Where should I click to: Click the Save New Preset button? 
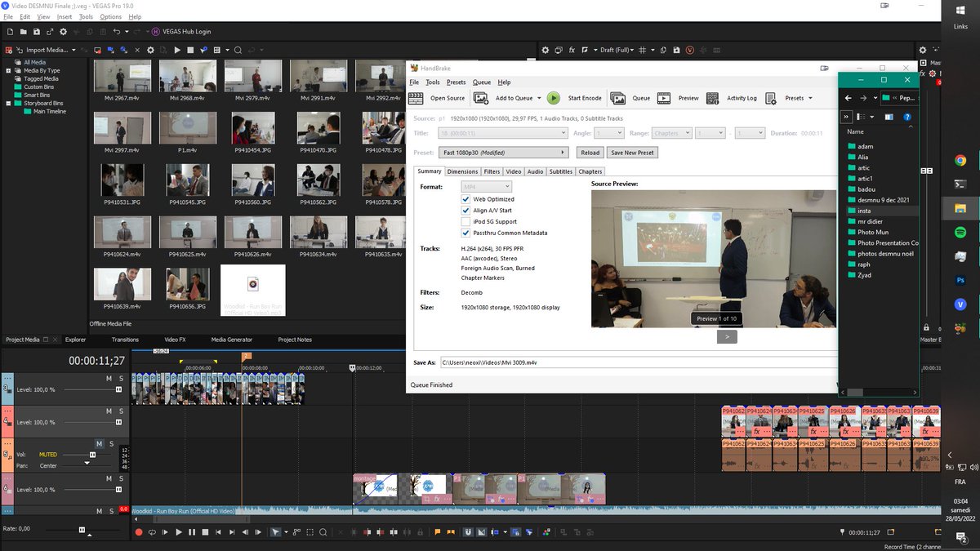coord(633,153)
